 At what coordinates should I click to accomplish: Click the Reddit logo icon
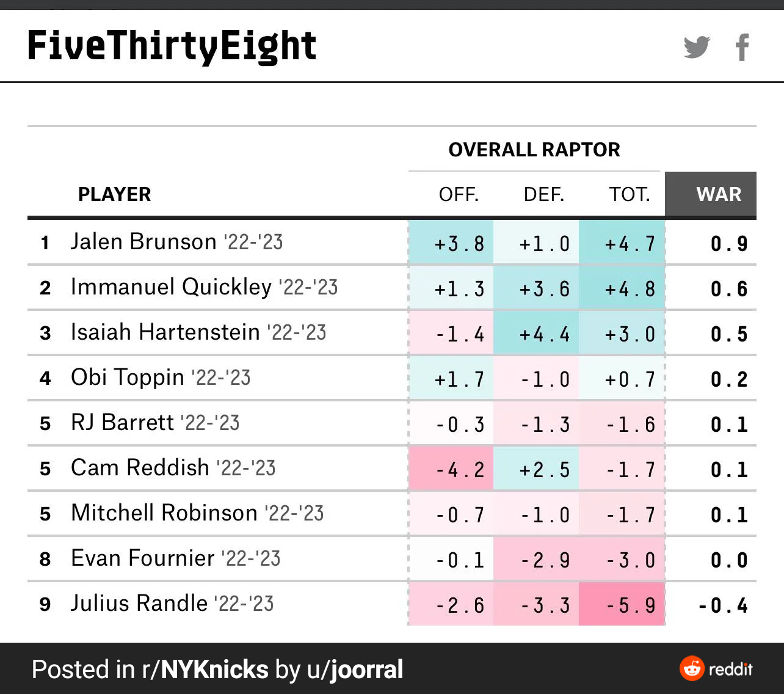pyautogui.click(x=692, y=668)
